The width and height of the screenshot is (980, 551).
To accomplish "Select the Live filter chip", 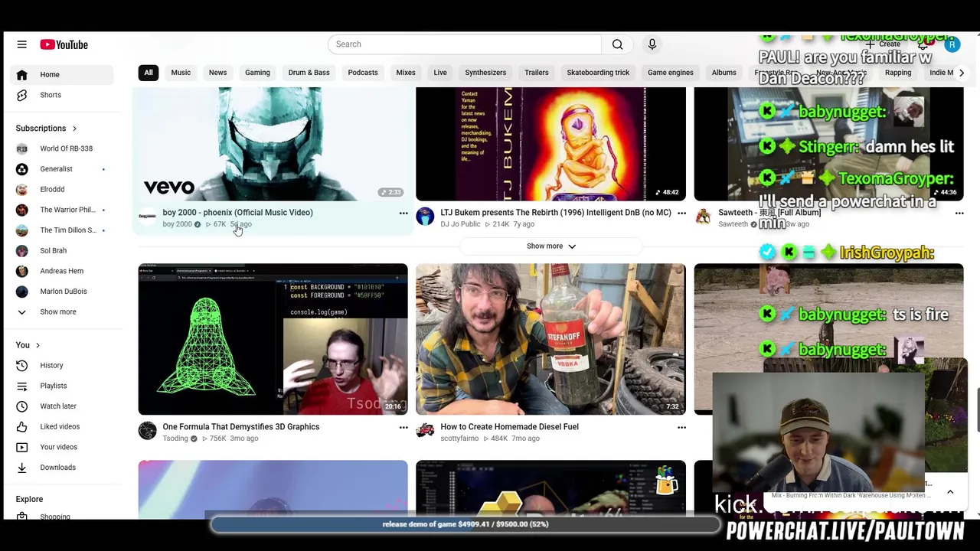I will tap(440, 73).
